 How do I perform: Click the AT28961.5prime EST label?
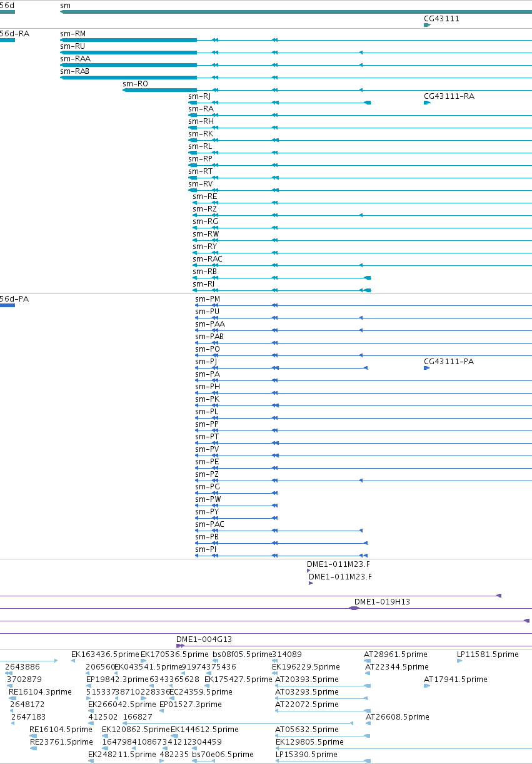[395, 654]
